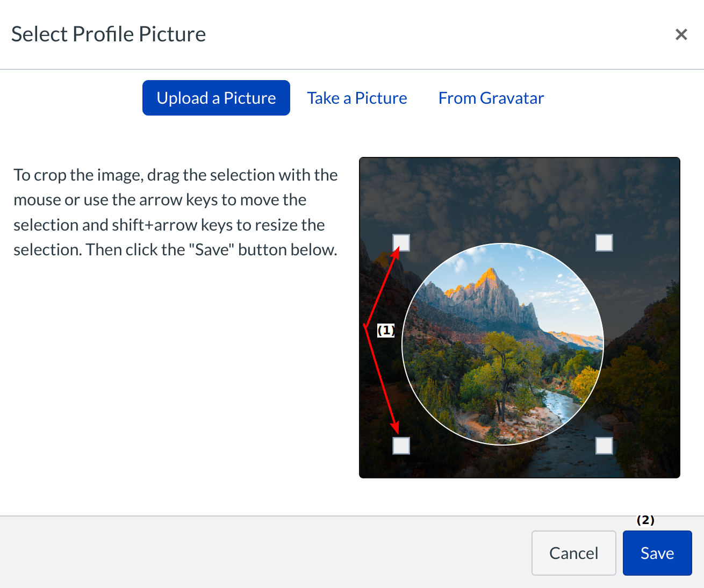The image size is (704, 588).
Task: Click the top-left crop resize handle
Action: (x=401, y=243)
